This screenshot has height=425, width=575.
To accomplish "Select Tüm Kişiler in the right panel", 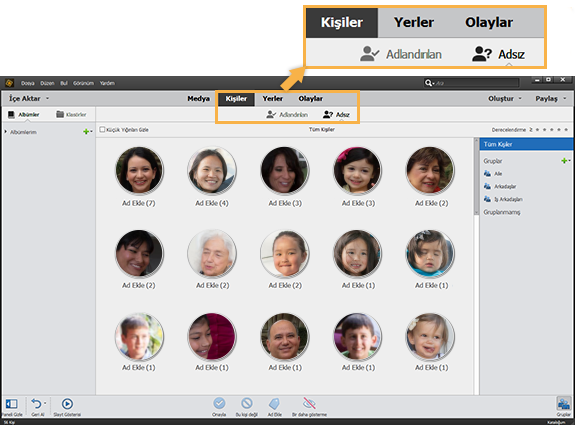I will click(526, 144).
